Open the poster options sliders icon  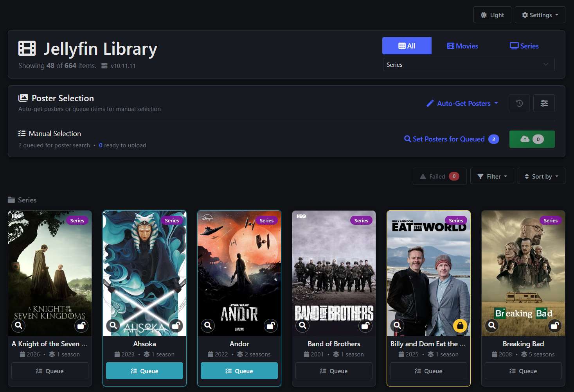(x=544, y=103)
